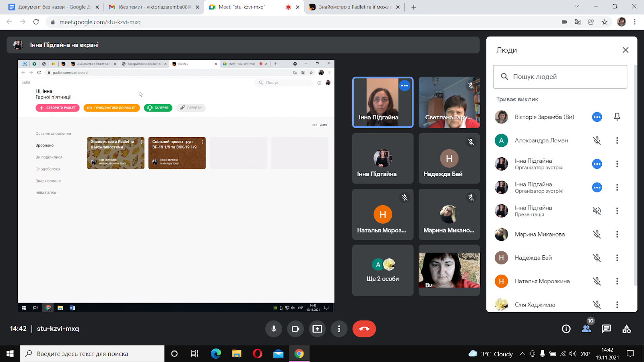The width and height of the screenshot is (644, 362).
Task: Open the meeting details info icon
Action: 566,329
